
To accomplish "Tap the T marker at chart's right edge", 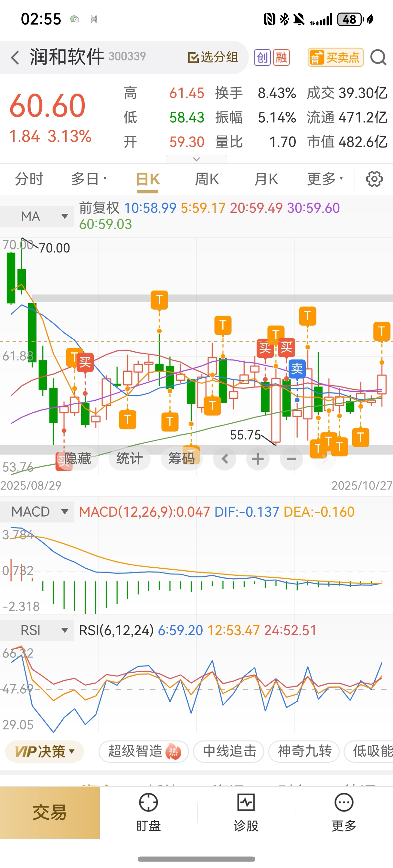I will pyautogui.click(x=382, y=331).
